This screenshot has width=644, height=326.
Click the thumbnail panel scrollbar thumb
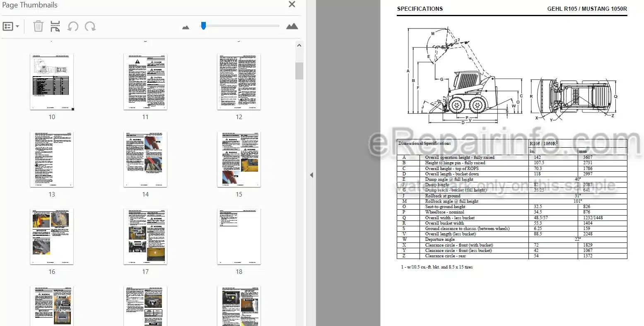point(299,71)
